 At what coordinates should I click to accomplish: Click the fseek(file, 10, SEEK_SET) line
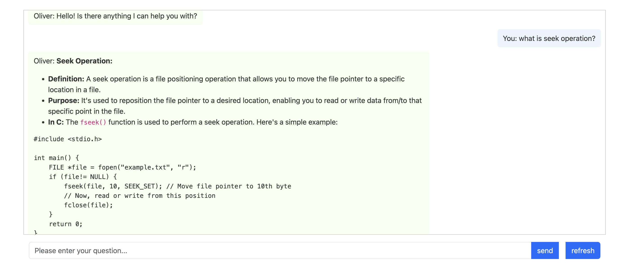(178, 186)
